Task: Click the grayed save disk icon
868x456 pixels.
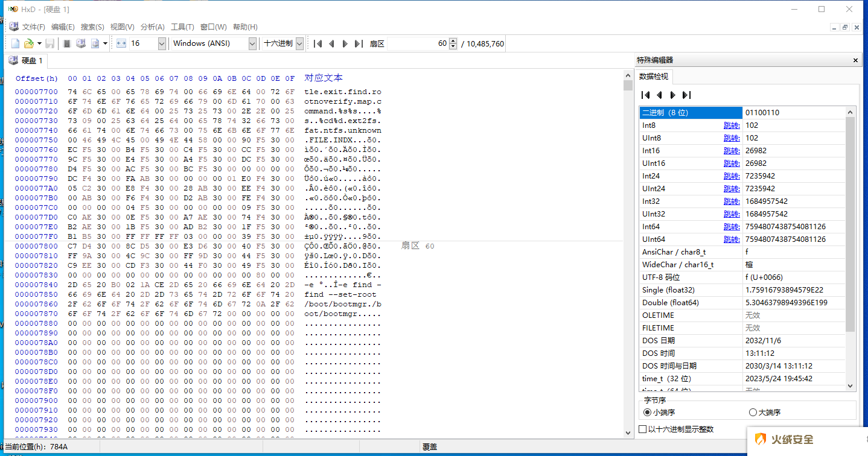Action: [50, 43]
